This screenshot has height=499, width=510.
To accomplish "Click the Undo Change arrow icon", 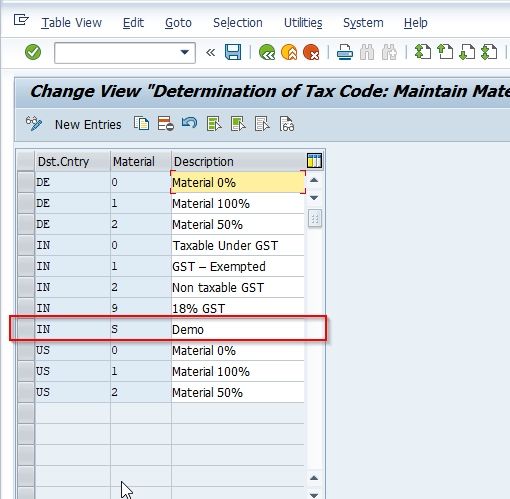I will (x=189, y=123).
